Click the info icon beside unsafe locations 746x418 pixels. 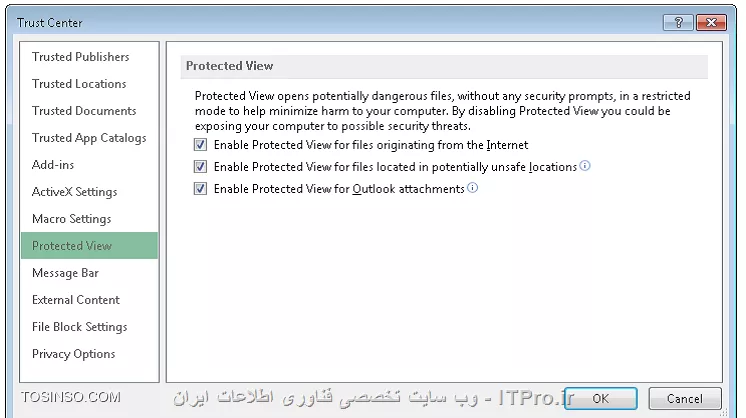coord(585,165)
